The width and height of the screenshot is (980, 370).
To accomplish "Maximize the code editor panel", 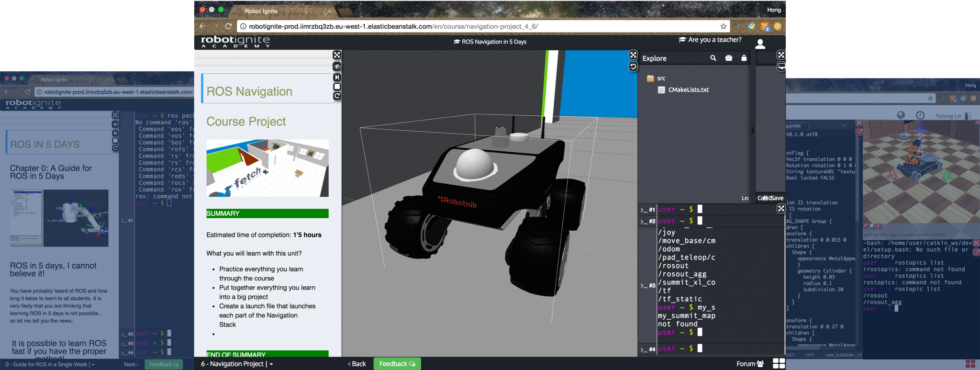I will [x=781, y=55].
